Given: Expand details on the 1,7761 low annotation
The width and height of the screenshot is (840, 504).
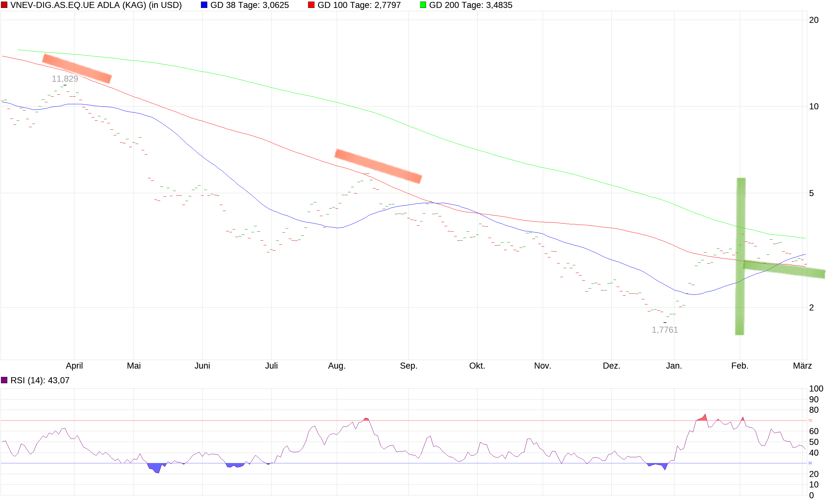Looking at the screenshot, I should [x=666, y=330].
